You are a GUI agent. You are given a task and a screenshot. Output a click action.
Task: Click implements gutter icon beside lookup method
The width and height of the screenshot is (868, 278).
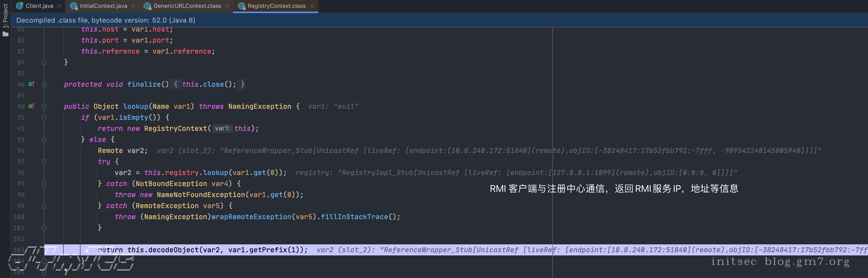(x=31, y=106)
